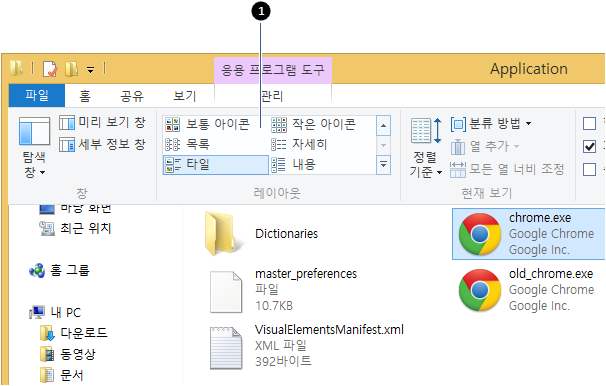The image size is (606, 386).
Task: Click the Navigation pane large icon
Action: click(34, 131)
